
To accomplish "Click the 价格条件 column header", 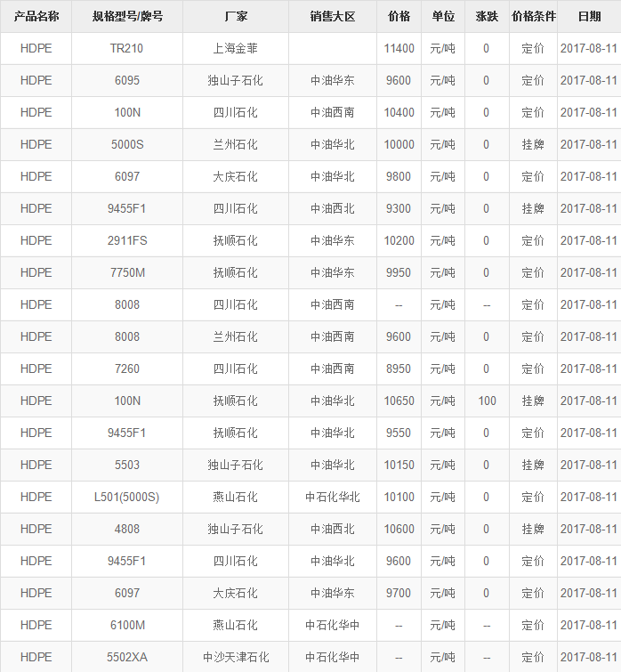I will click(x=533, y=16).
